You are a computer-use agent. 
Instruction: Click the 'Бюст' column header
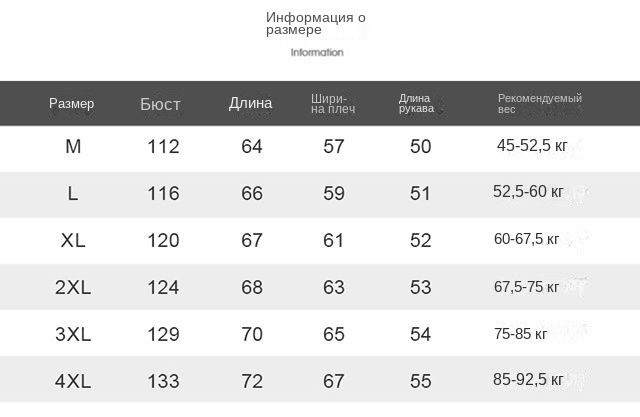point(160,104)
